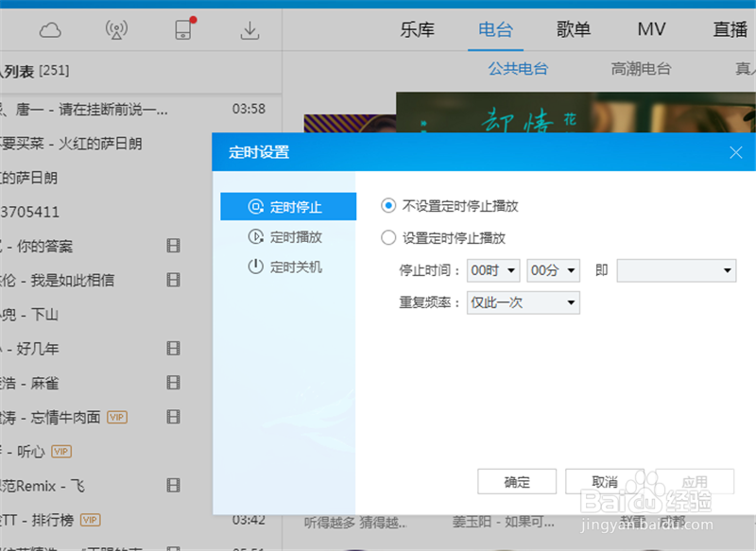756x551 pixels.
Task: Open the 00时 hour dropdown
Action: [x=493, y=269]
